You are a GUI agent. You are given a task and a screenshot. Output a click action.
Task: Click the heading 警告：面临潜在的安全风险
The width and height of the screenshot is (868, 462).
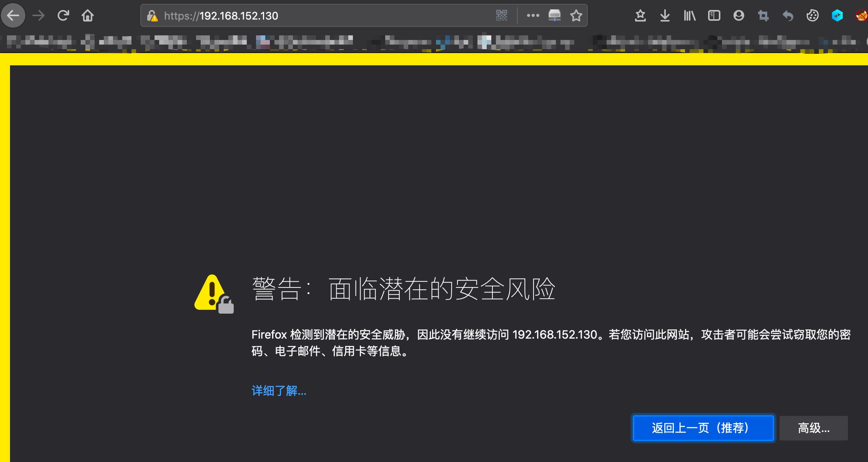tap(404, 289)
